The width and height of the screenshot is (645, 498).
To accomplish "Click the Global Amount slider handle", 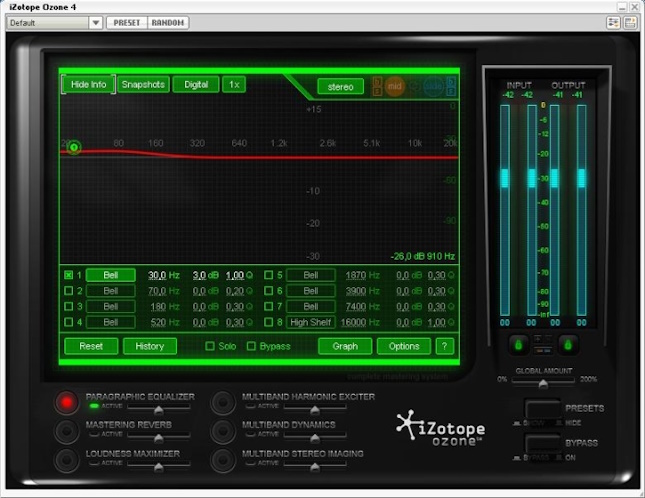I will [543, 384].
